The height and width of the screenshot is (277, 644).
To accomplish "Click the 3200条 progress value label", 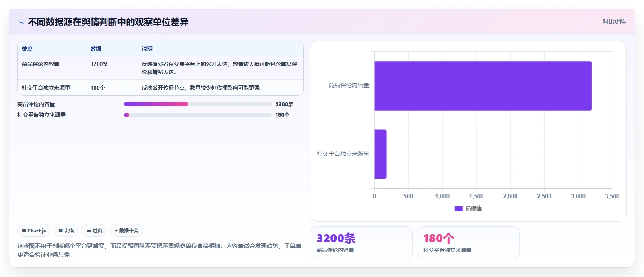I will click(x=284, y=104).
